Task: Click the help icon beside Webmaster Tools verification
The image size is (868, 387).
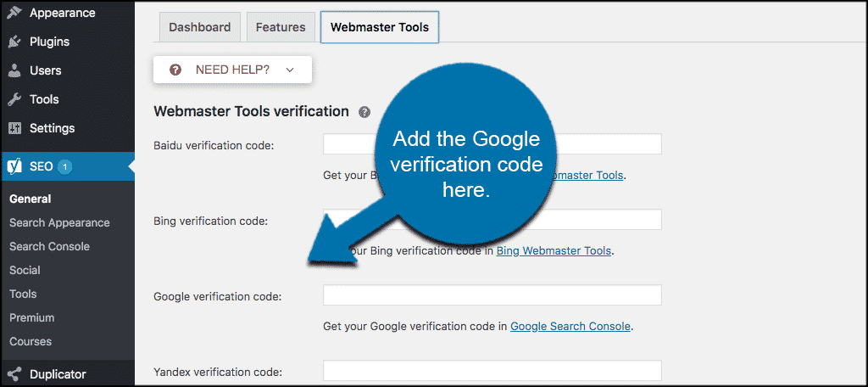Action: pos(364,112)
